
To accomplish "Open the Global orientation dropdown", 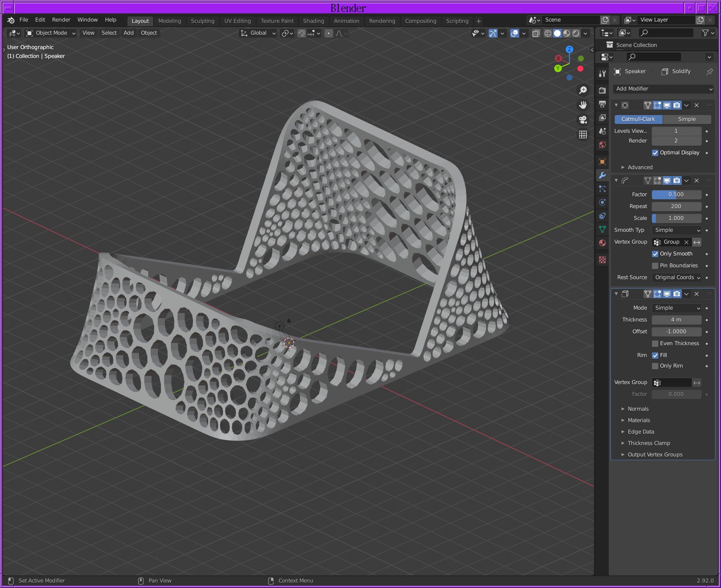I will pos(258,33).
